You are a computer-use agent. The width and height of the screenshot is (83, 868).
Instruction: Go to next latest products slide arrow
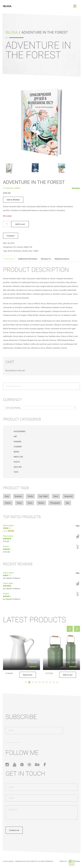coord(77,628)
